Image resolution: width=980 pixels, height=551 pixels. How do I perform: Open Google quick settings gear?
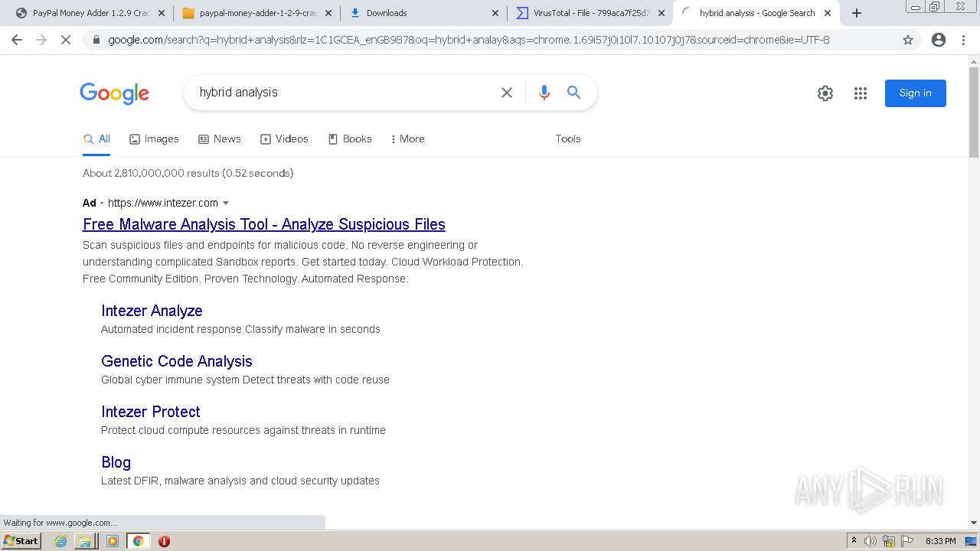click(825, 93)
